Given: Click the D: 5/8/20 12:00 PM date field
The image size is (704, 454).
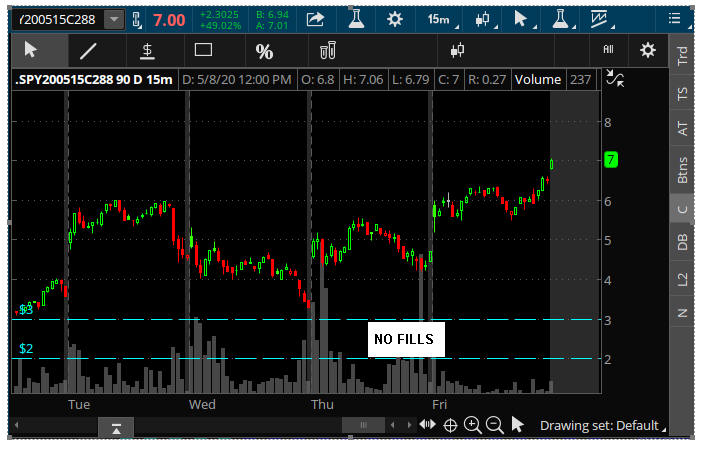Looking at the screenshot, I should tap(237, 80).
